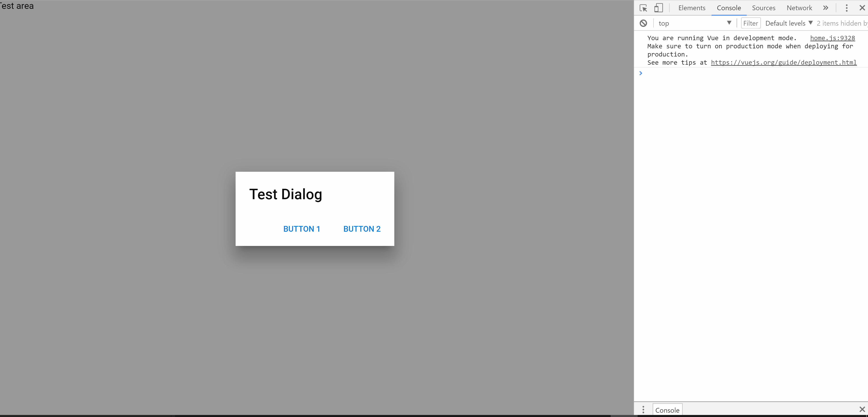
Task: Select the Console tab in the drawer
Action: tap(668, 410)
